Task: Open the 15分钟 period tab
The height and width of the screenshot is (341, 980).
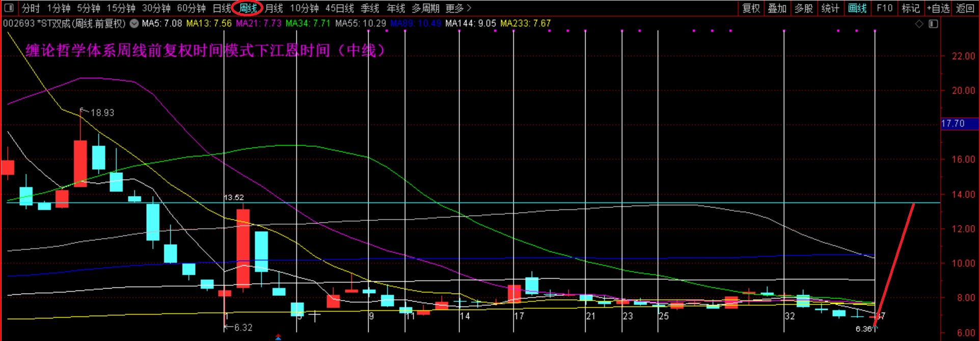Action: (121, 8)
